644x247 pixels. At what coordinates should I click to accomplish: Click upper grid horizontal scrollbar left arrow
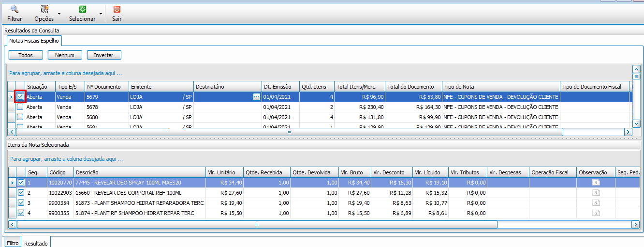pyautogui.click(x=12, y=132)
